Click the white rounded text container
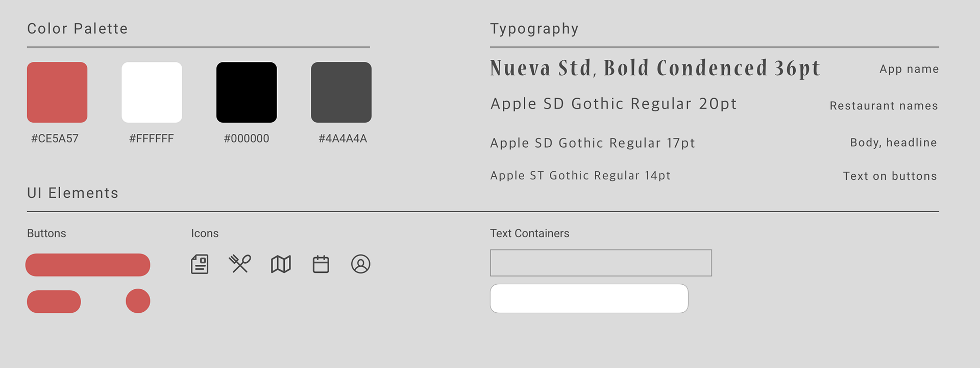 point(589,298)
